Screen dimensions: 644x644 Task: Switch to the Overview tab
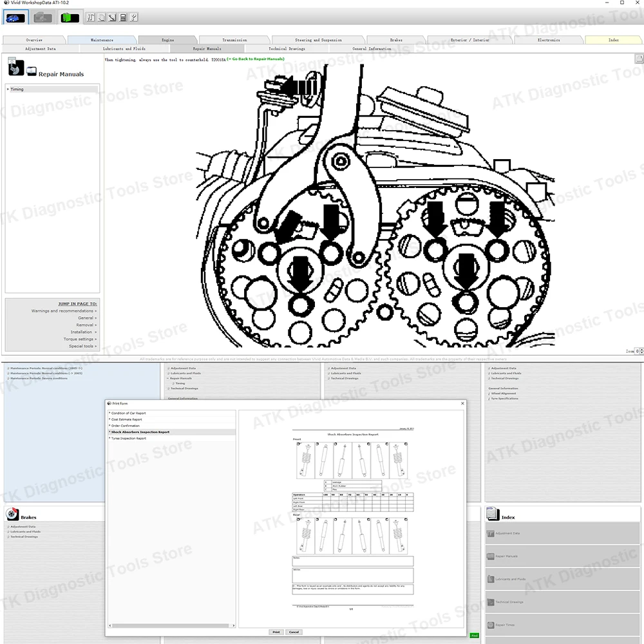pyautogui.click(x=34, y=40)
